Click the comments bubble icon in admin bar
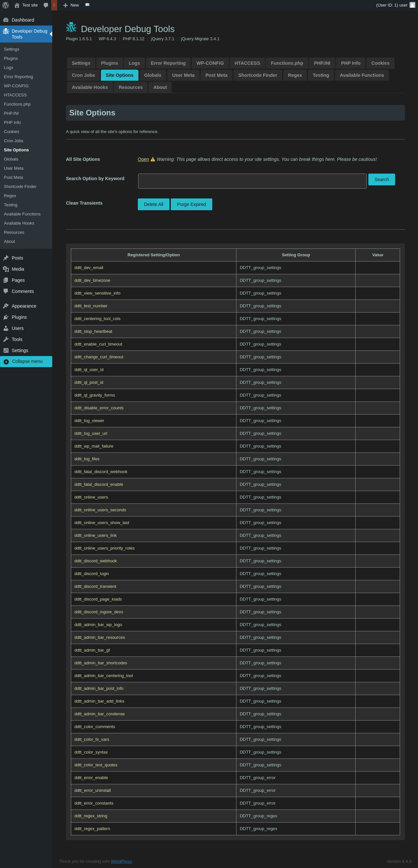Viewport: 418px width, 868px height. pyautogui.click(x=46, y=5)
